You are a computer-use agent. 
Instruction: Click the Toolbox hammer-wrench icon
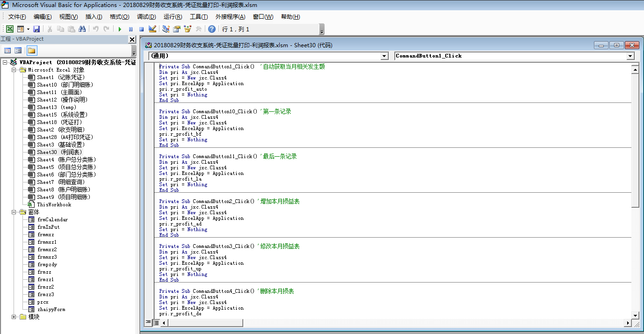pos(198,29)
